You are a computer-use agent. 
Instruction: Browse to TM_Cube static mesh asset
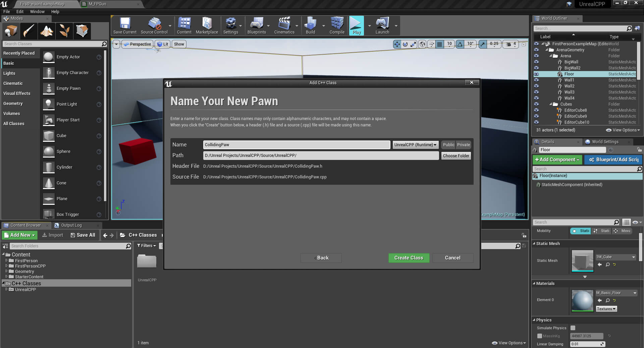[x=607, y=265]
